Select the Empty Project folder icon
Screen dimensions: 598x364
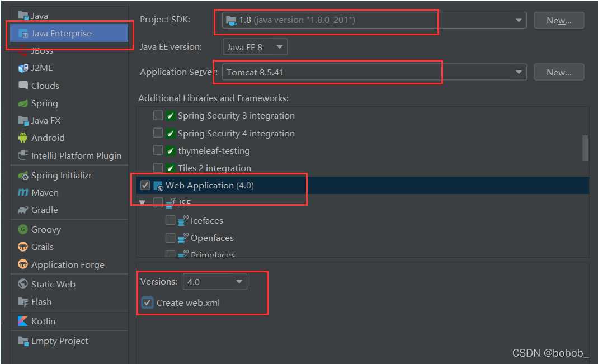click(x=23, y=341)
